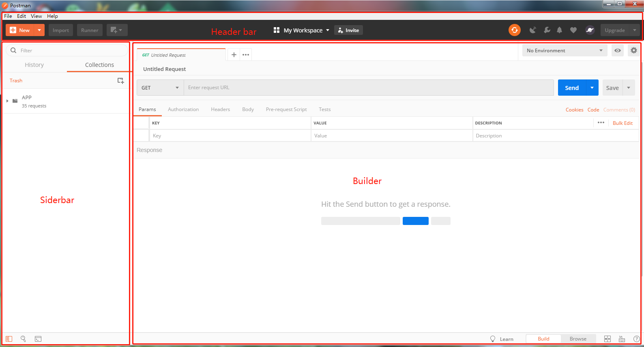Screen dimensions: 644x347
Task: Select the Untitled Request tab
Action: (x=181, y=55)
